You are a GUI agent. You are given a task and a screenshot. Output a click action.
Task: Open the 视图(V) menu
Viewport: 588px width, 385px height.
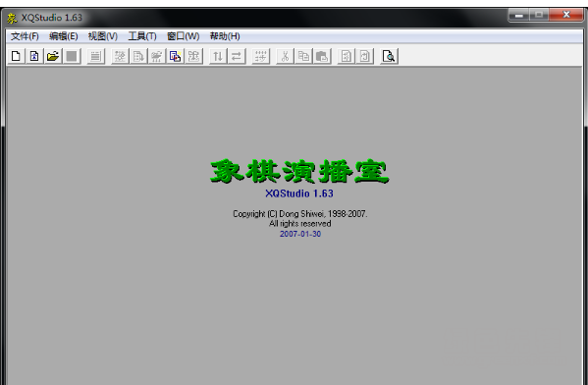coord(103,36)
